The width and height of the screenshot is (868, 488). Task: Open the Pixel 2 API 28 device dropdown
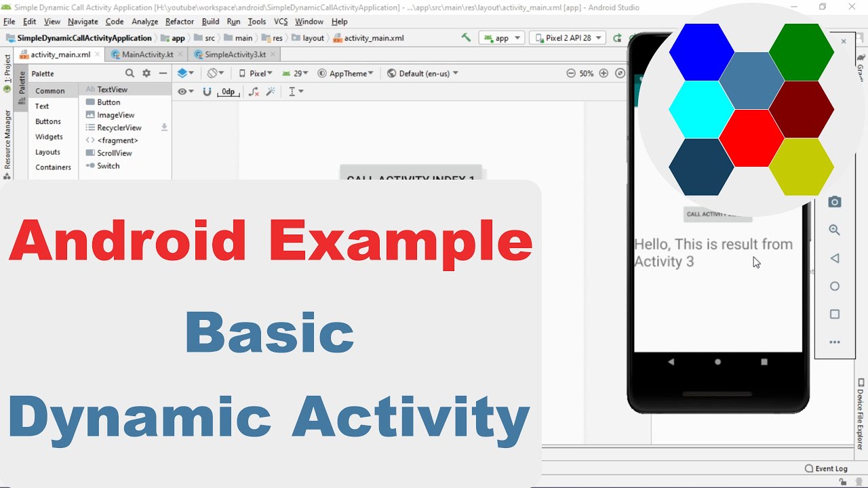click(x=568, y=38)
